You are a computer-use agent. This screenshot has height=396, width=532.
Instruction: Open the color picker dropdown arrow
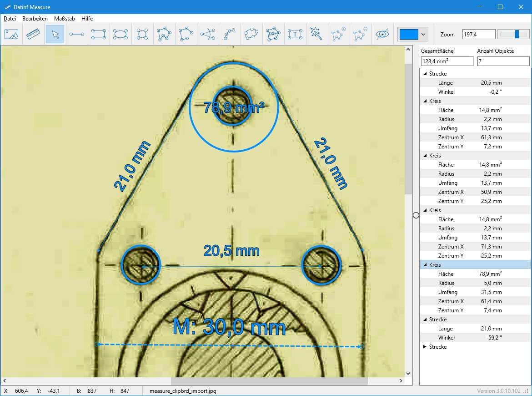(x=423, y=34)
